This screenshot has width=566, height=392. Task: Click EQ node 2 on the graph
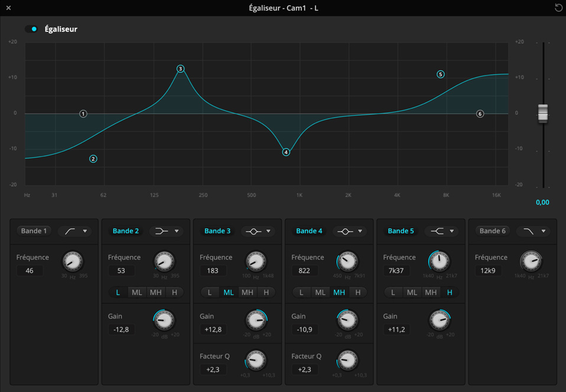tap(93, 159)
